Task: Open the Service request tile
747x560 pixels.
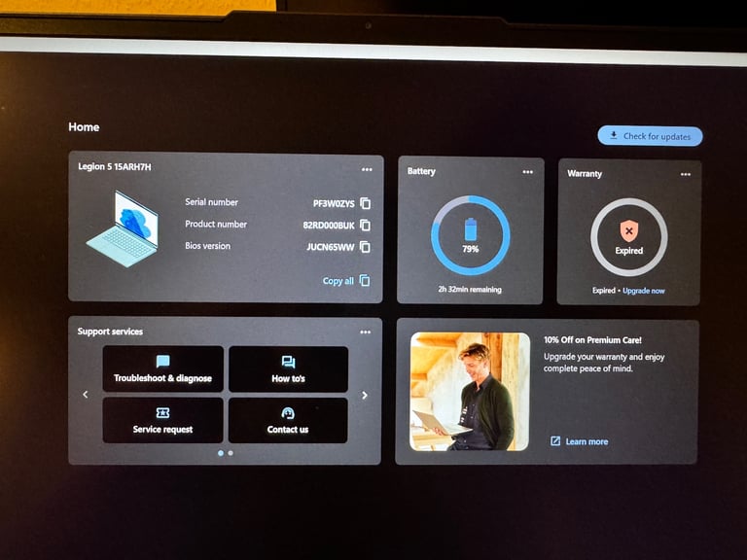Action: 163,420
